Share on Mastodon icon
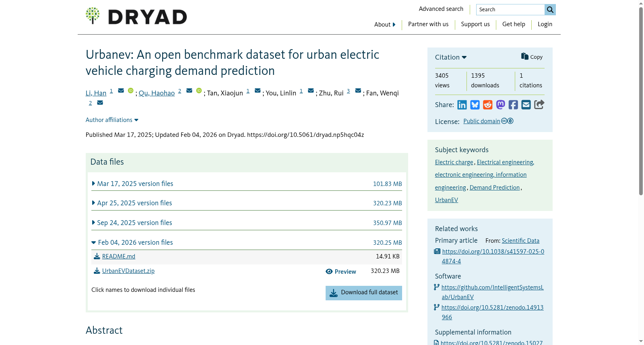This screenshot has height=345, width=644. [501, 105]
